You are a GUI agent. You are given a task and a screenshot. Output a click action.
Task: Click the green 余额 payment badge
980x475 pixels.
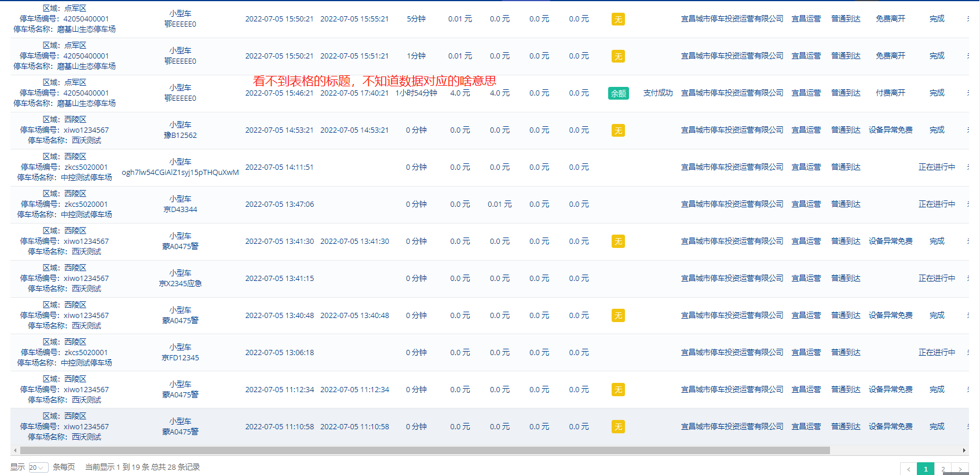coord(618,93)
